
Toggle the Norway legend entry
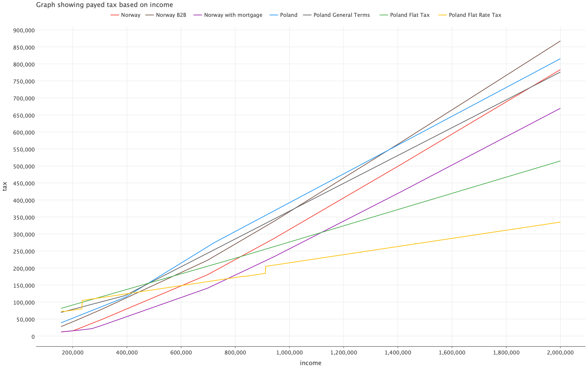131,15
